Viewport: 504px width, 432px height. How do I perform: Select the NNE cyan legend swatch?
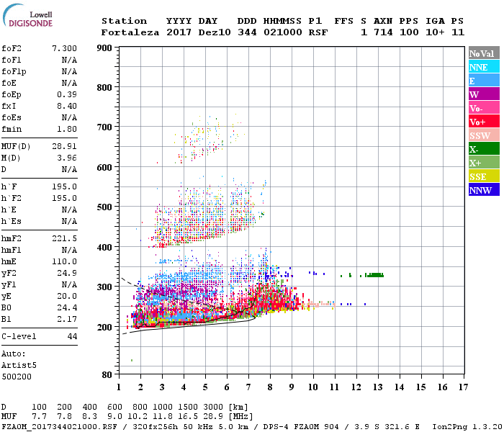click(484, 67)
